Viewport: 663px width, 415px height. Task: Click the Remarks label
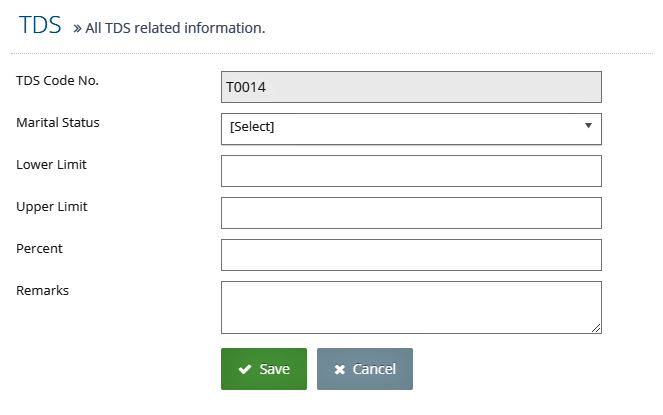coord(42,290)
